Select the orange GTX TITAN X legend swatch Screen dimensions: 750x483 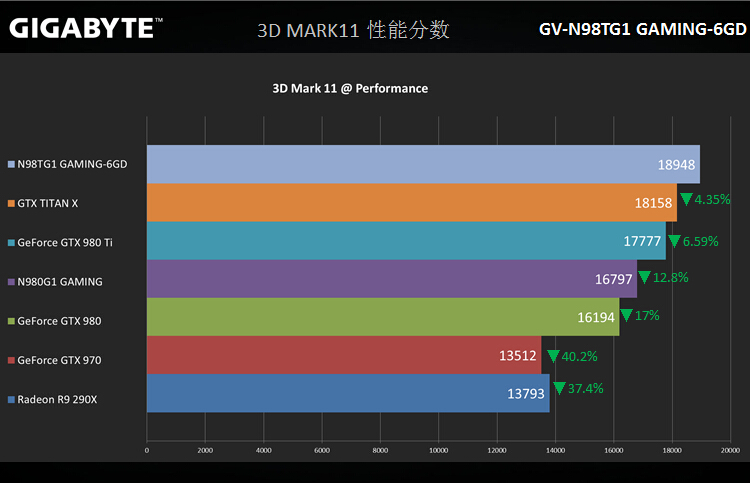click(11, 203)
